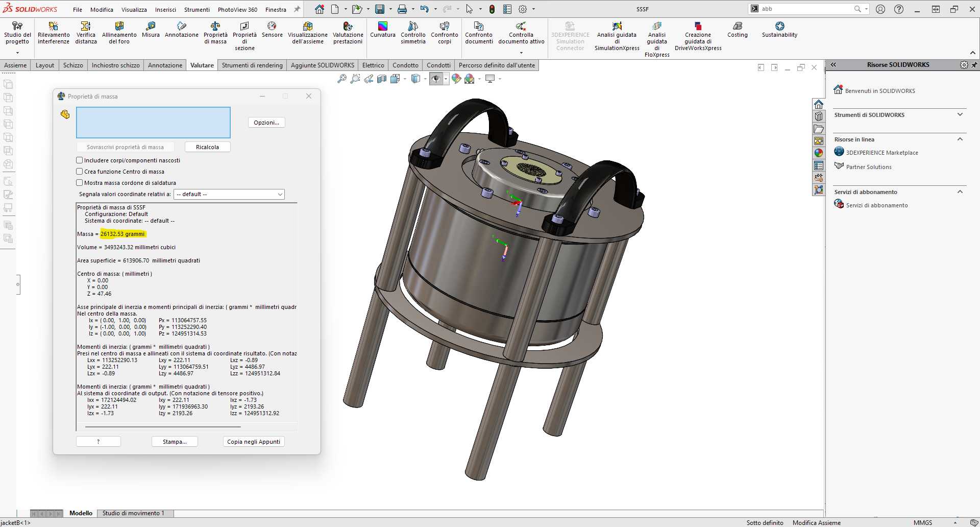The image size is (980, 527).
Task: Tick Mostra massa cordone di saldatura
Action: pos(80,183)
